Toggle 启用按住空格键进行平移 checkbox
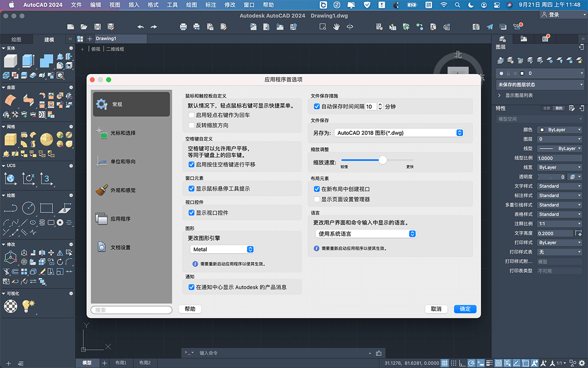This screenshot has width=588, height=368. click(192, 164)
